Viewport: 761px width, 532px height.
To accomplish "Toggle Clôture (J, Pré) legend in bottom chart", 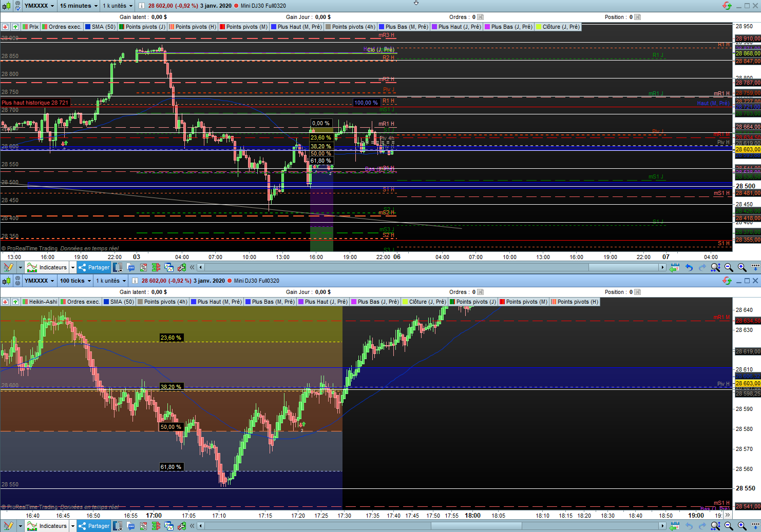I will [425, 302].
